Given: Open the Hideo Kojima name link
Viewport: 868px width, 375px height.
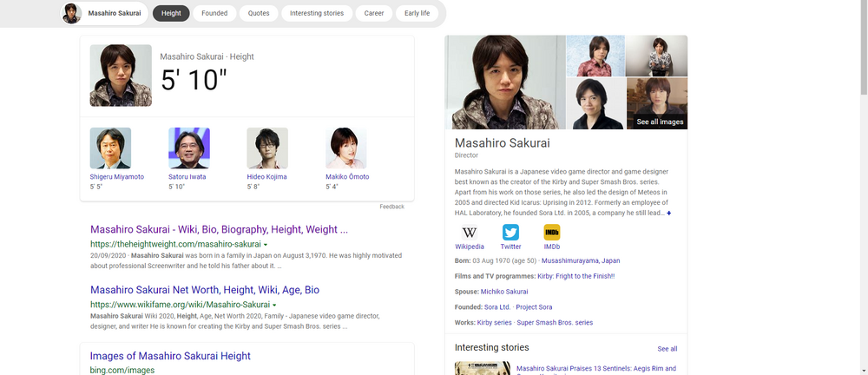Looking at the screenshot, I should coord(266,177).
